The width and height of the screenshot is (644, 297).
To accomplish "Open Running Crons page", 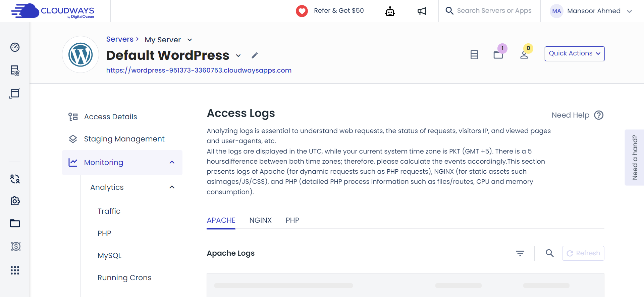I will 124,278.
